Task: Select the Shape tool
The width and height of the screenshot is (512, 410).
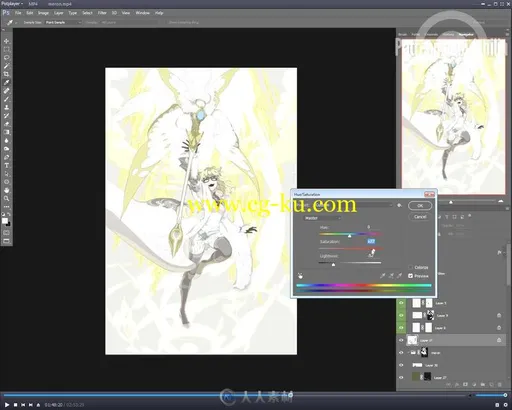Action: [x=6, y=182]
